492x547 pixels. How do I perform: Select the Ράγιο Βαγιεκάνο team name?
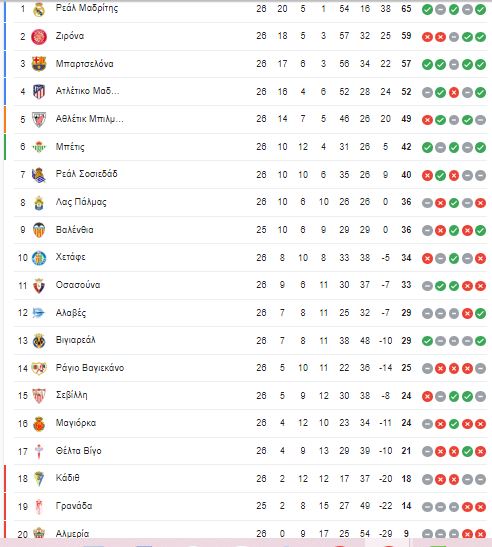[90, 368]
